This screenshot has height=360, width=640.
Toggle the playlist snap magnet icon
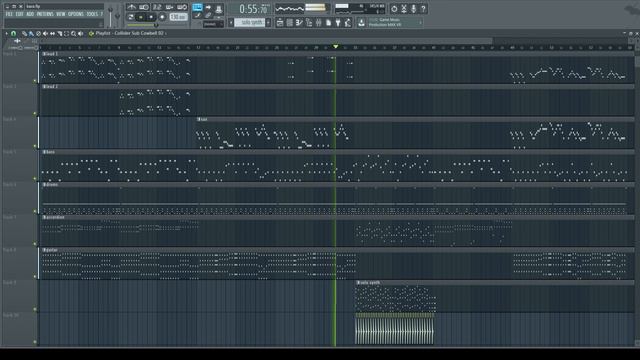pyautogui.click(x=13, y=33)
